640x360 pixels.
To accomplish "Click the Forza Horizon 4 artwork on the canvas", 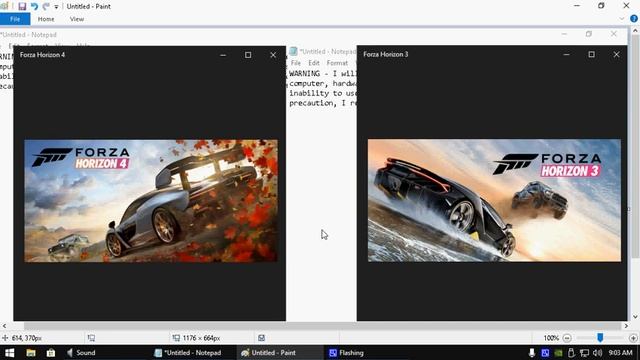I will pyautogui.click(x=151, y=201).
